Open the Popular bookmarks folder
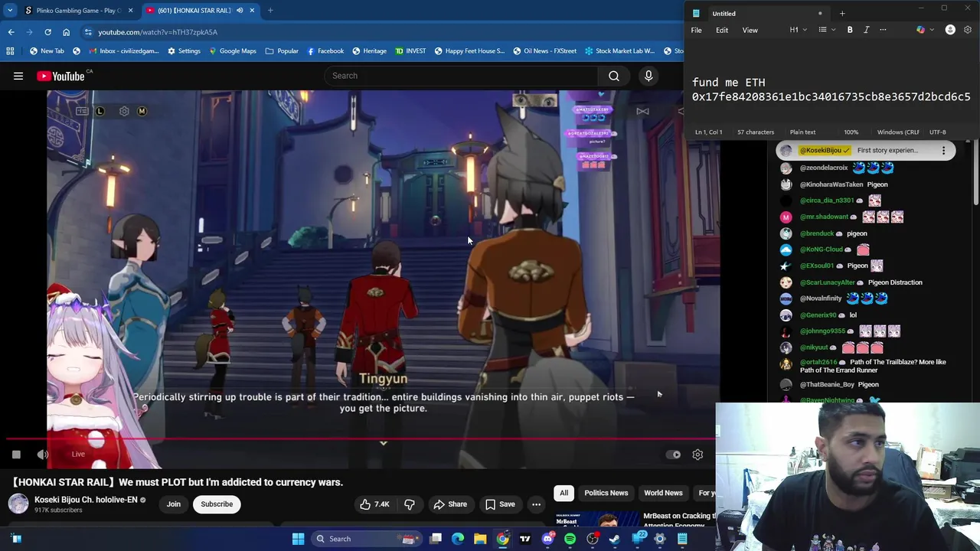The width and height of the screenshot is (980, 551). (282, 51)
